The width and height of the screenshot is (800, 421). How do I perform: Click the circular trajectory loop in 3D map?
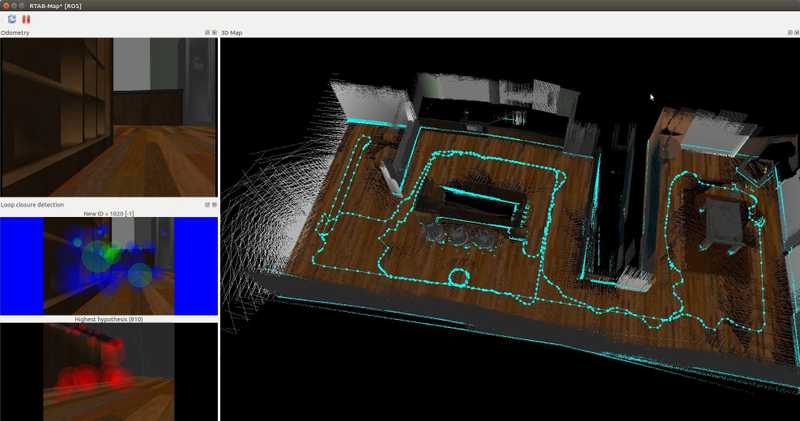[x=458, y=276]
